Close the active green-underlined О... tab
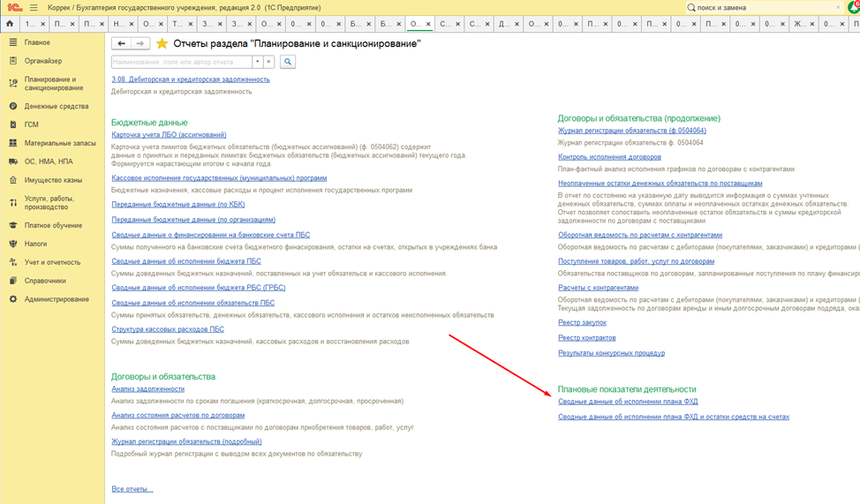860x504 pixels. coord(428,24)
